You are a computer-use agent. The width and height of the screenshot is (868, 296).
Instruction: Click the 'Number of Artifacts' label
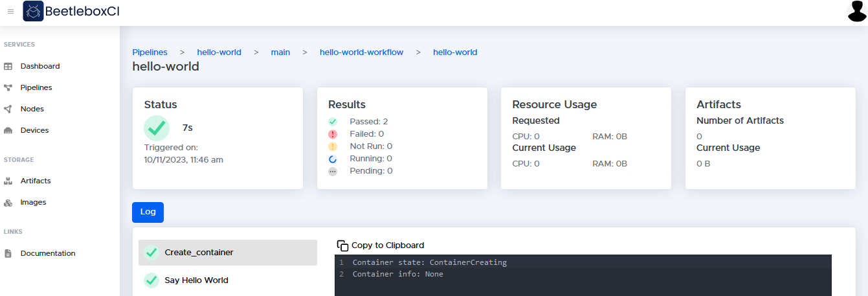(x=740, y=120)
